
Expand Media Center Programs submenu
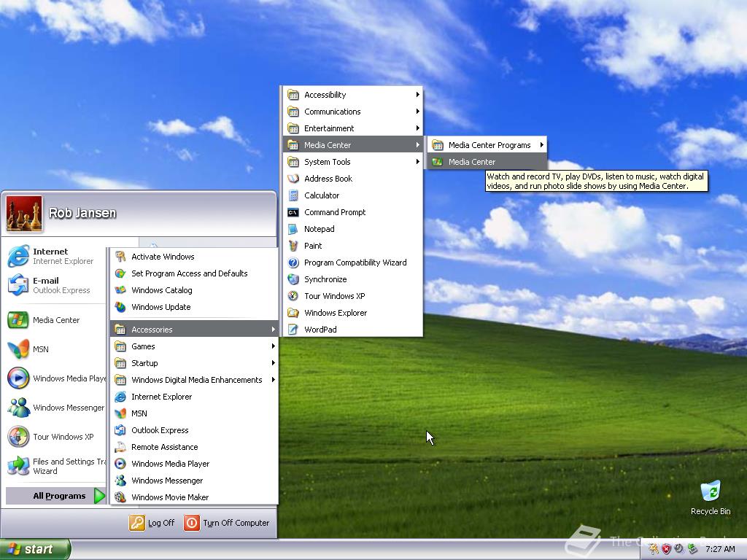(x=487, y=145)
